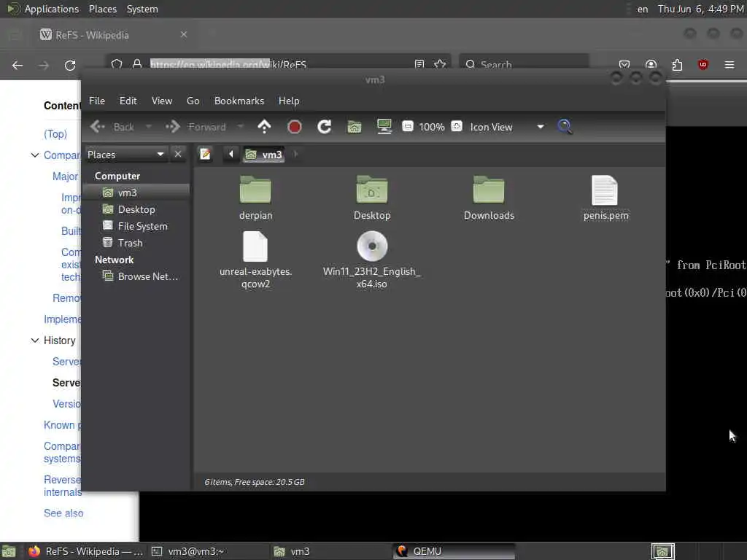Select Win11_23H2_English_x64.iso disc image
This screenshot has height=560, width=747.
(x=371, y=260)
